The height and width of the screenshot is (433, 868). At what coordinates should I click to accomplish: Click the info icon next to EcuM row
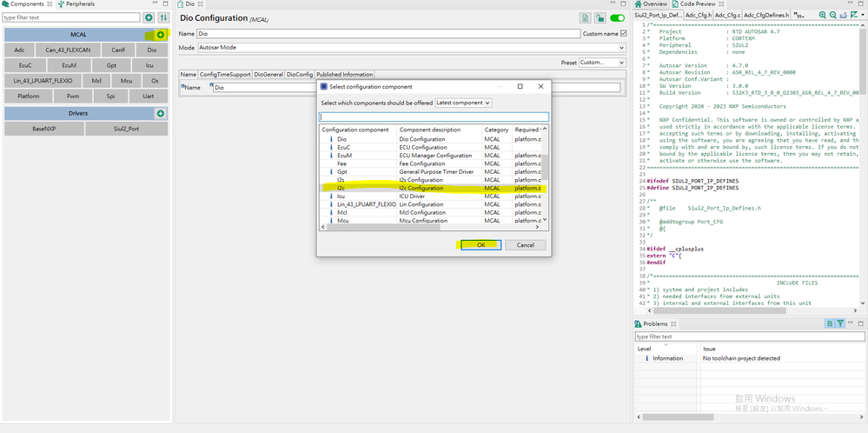pos(331,156)
